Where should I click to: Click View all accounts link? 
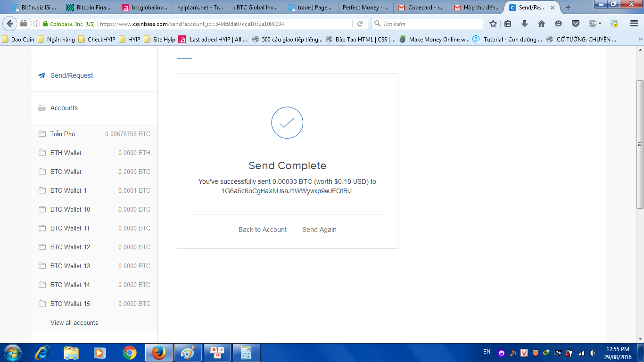74,322
